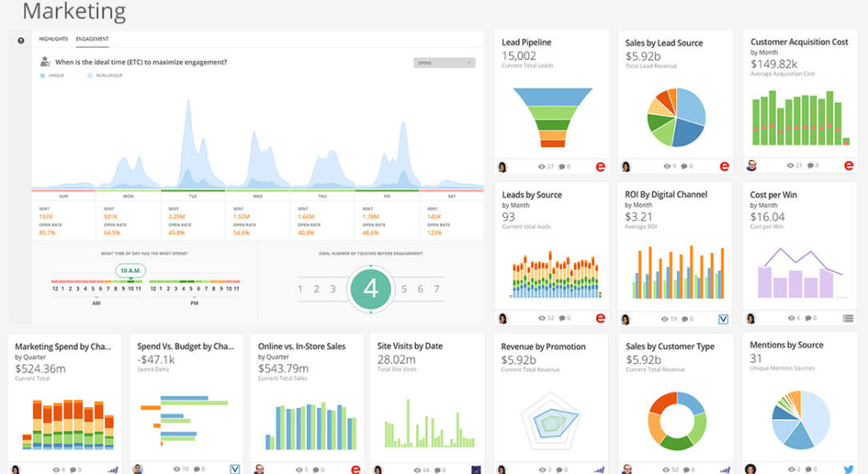Open the Opens dropdown menu

pyautogui.click(x=443, y=63)
